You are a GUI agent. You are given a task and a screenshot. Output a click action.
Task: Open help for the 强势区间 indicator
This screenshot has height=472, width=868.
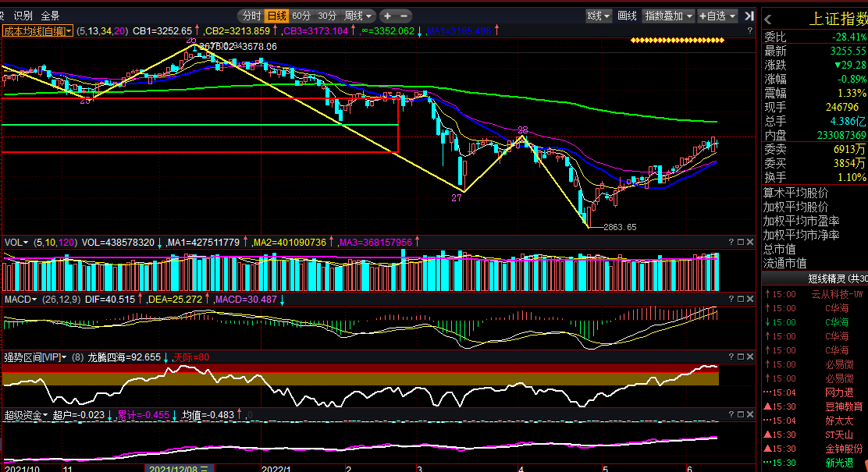click(731, 357)
